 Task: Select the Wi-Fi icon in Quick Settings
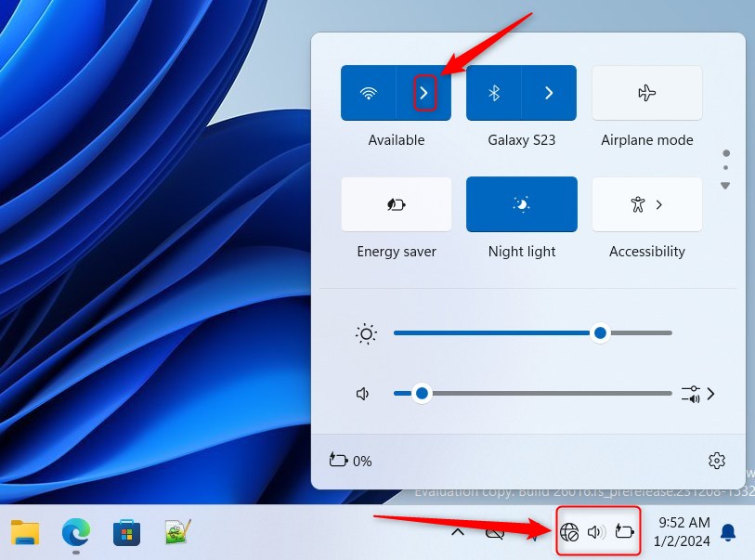coord(370,93)
